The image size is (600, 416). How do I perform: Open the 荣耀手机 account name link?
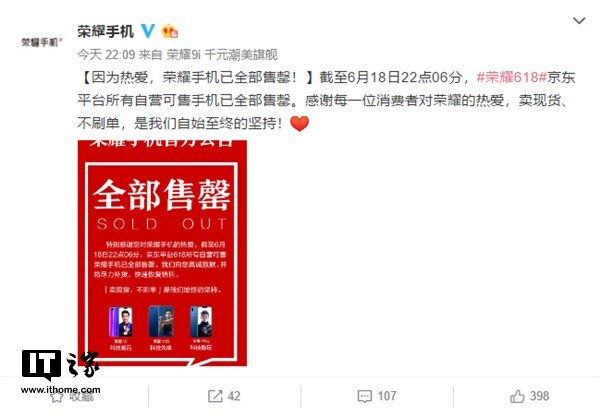[106, 31]
